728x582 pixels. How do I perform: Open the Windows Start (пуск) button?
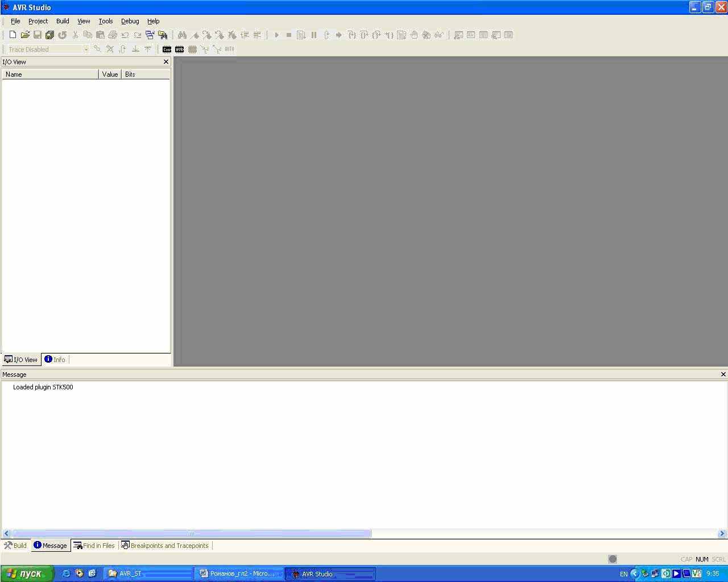(27, 573)
